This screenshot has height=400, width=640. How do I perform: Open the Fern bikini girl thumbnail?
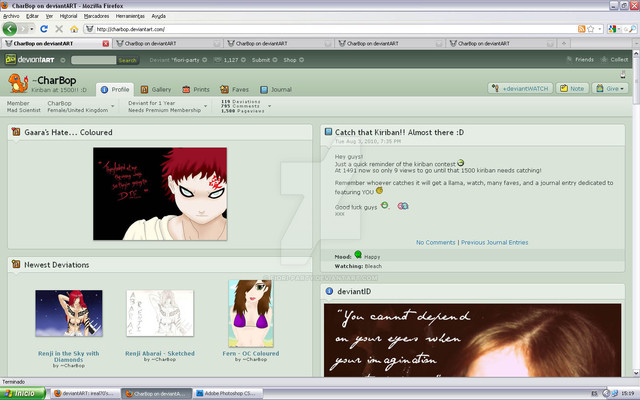[251, 313]
